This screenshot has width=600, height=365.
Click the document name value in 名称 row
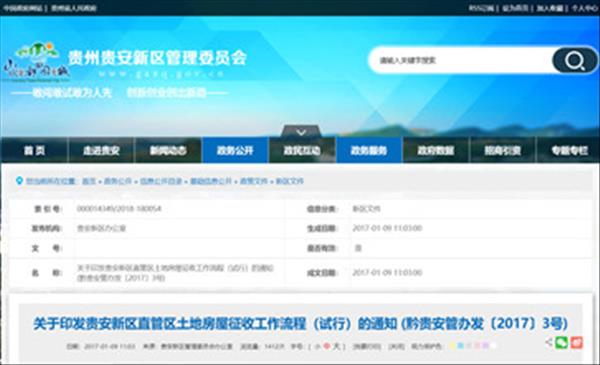(x=175, y=273)
